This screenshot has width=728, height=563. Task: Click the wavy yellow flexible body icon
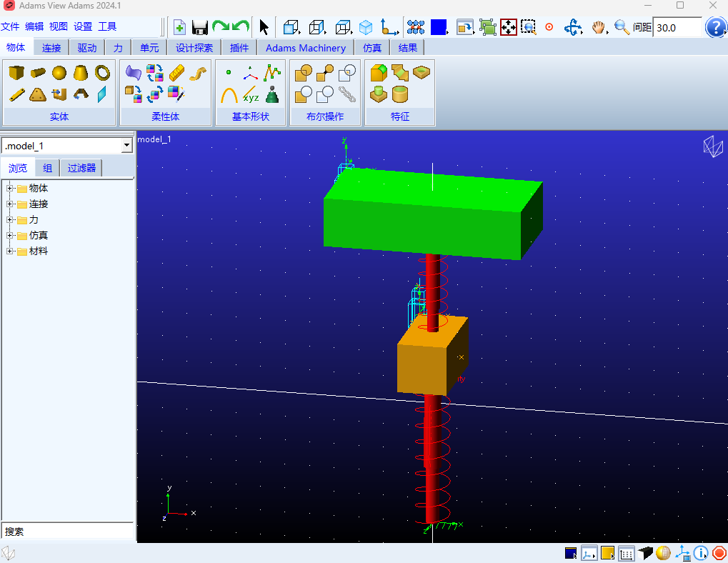(198, 73)
